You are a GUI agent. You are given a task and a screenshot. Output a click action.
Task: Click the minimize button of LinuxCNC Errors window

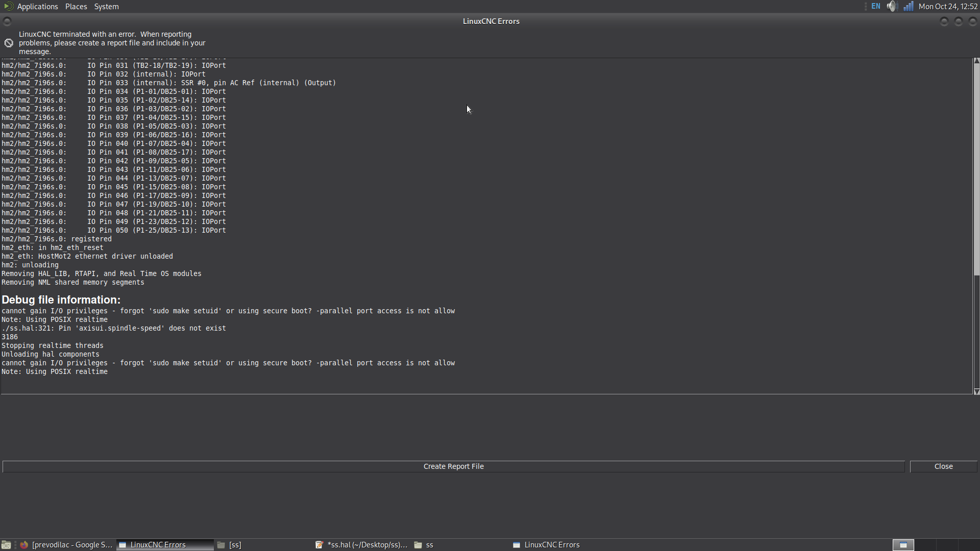[944, 21]
